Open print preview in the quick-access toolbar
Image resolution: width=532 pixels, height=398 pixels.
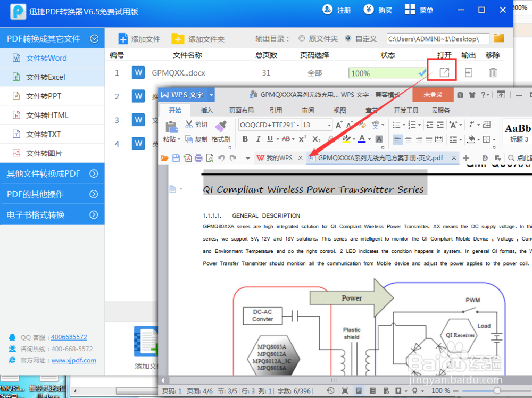pyautogui.click(x=210, y=158)
